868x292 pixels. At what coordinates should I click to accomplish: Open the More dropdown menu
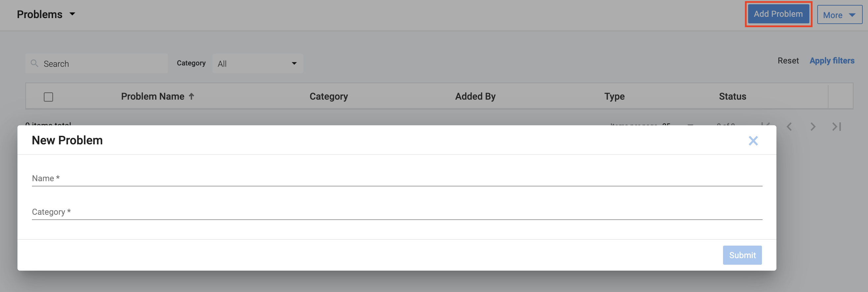(x=839, y=15)
